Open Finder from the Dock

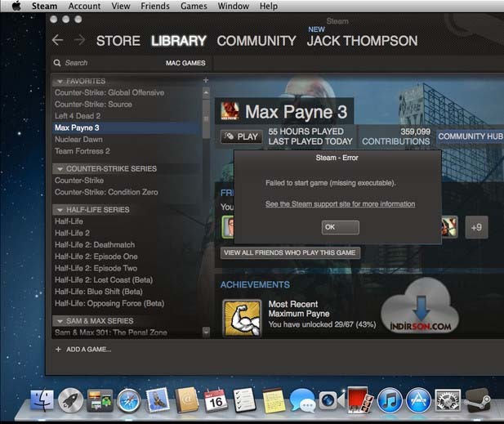[42, 400]
